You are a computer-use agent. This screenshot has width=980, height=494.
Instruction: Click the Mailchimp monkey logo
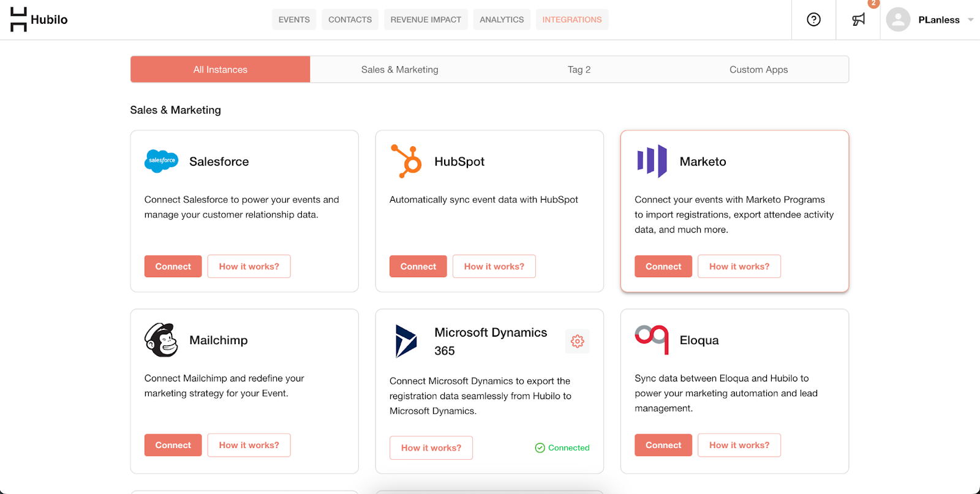pos(161,340)
